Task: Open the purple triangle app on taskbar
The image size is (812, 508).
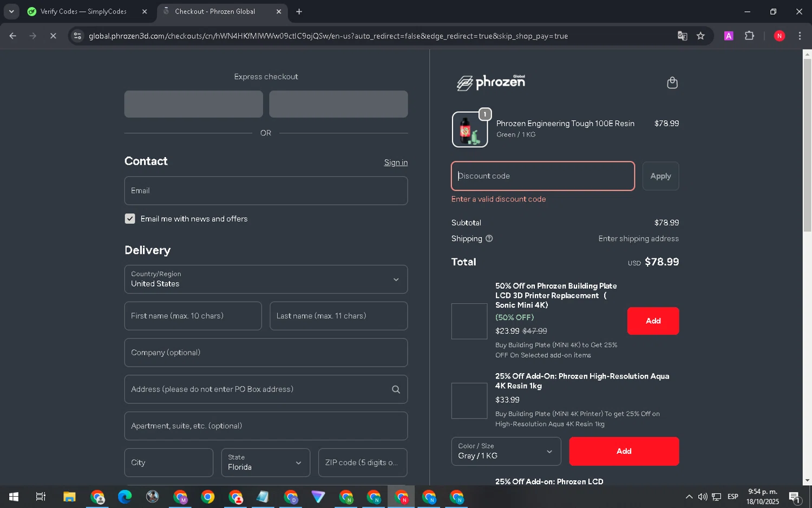Action: pos(318,497)
